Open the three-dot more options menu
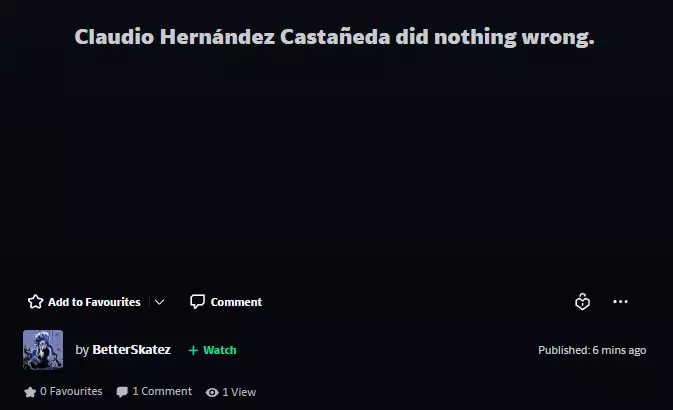The image size is (673, 410). [x=620, y=302]
